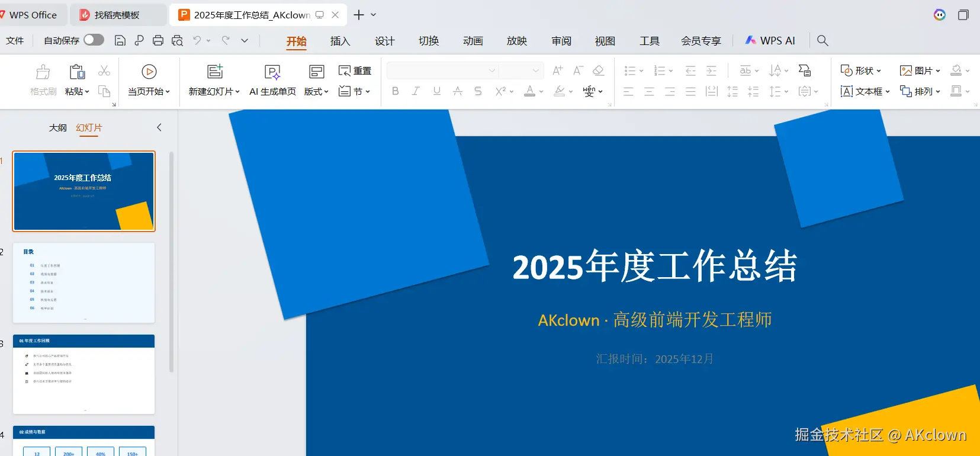
Task: Click the shape fill color bucket
Action: tap(956, 70)
